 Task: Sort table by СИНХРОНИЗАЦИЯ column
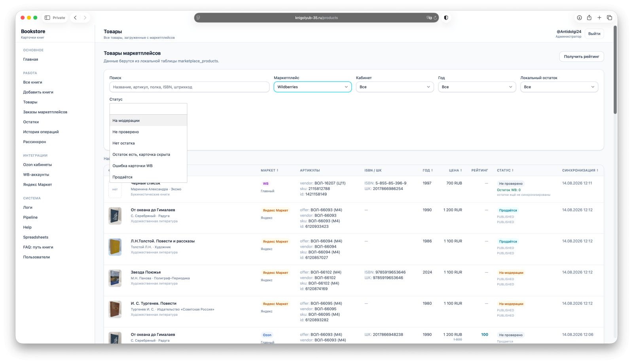(580, 171)
